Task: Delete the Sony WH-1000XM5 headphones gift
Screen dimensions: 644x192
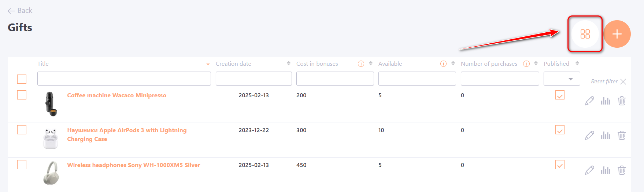Action: (x=622, y=170)
